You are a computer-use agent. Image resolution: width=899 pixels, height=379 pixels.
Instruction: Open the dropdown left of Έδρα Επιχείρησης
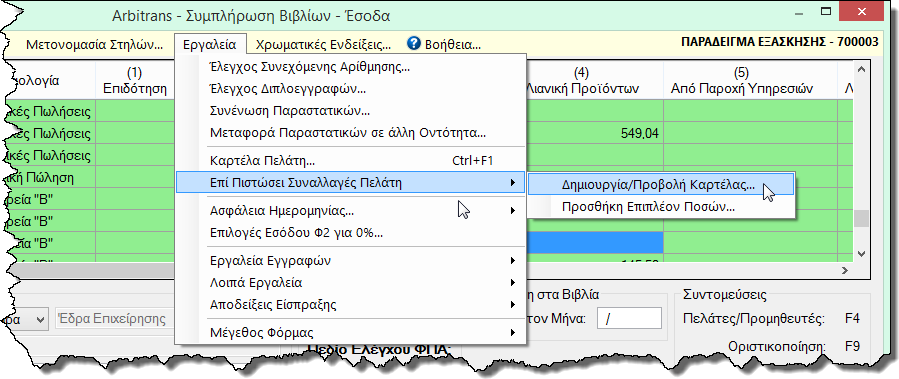pyautogui.click(x=25, y=319)
